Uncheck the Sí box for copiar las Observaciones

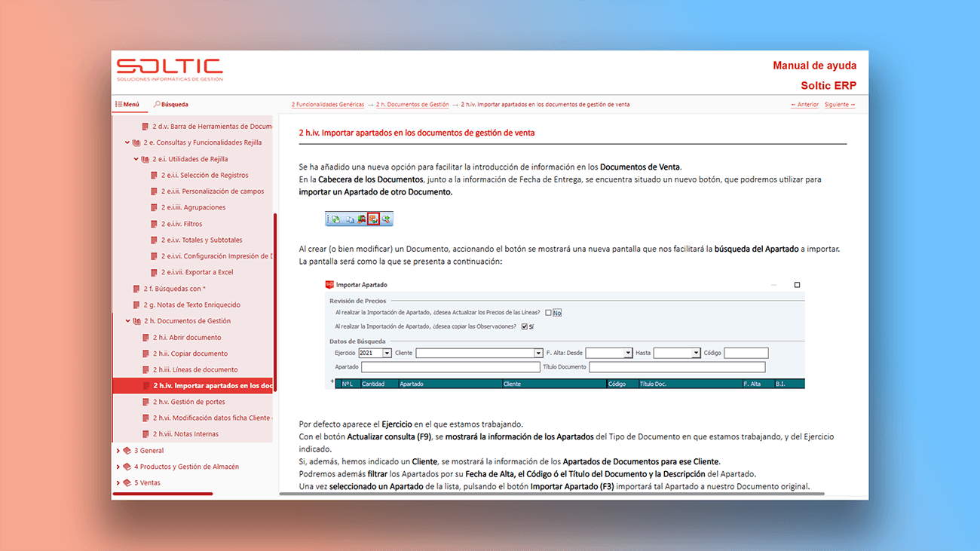[x=523, y=326]
